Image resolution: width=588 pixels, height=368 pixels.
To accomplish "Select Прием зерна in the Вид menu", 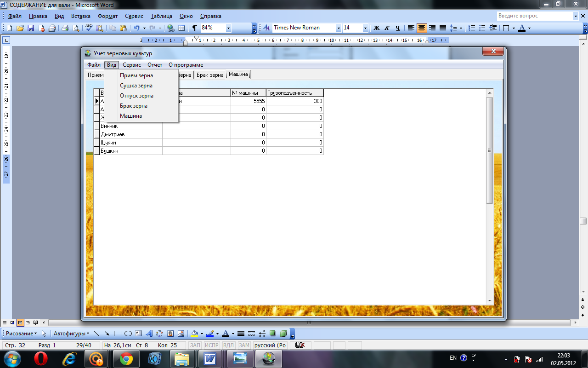I will pos(141,75).
